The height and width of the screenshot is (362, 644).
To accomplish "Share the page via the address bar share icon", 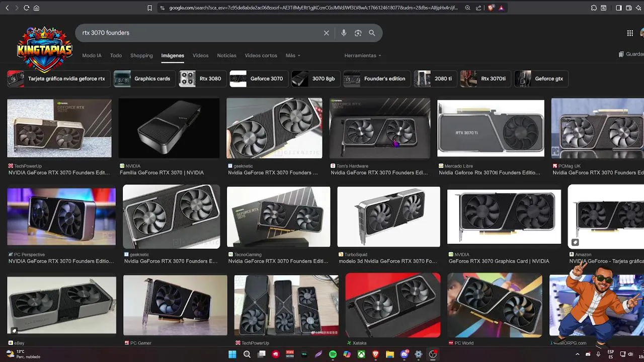I will tap(478, 8).
